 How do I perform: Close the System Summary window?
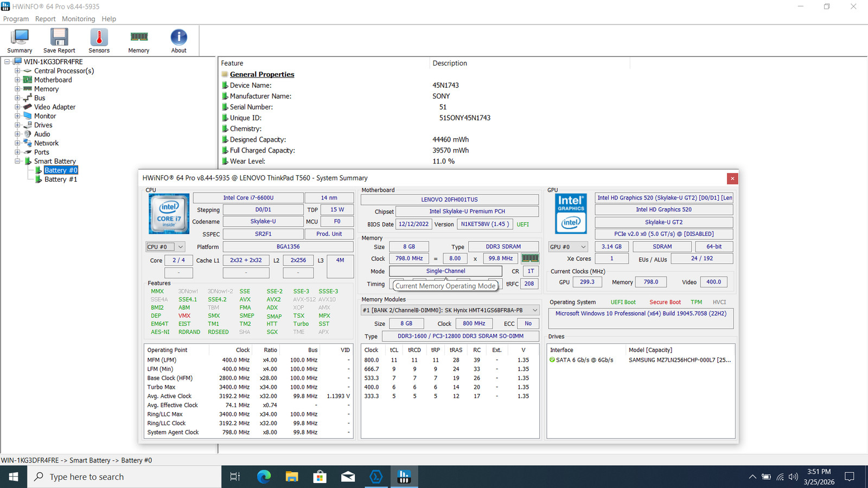click(x=732, y=178)
